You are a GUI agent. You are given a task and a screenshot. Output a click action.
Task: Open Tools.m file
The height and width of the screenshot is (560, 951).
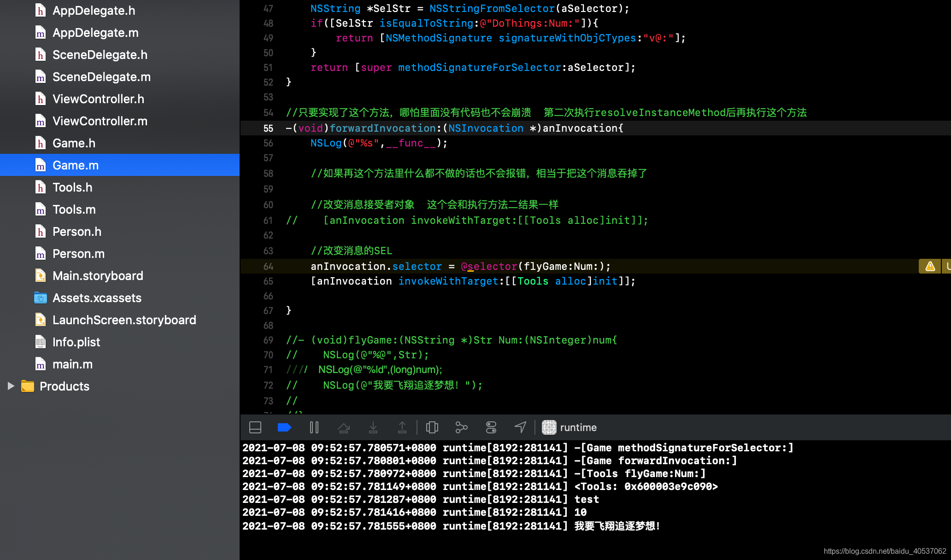74,210
